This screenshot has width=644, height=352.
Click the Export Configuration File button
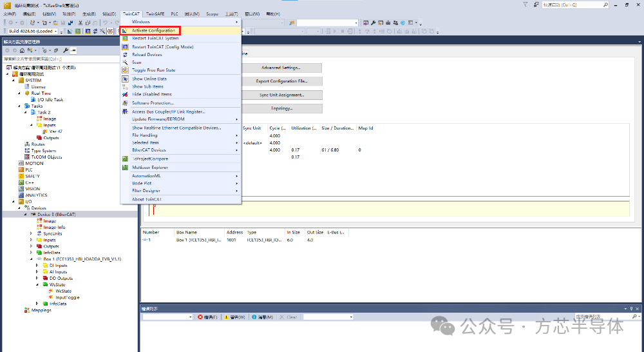click(281, 81)
